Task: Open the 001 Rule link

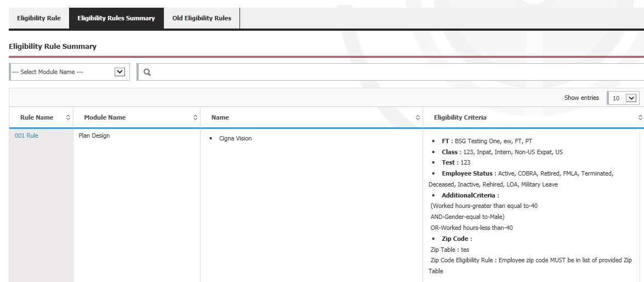Action: point(27,136)
